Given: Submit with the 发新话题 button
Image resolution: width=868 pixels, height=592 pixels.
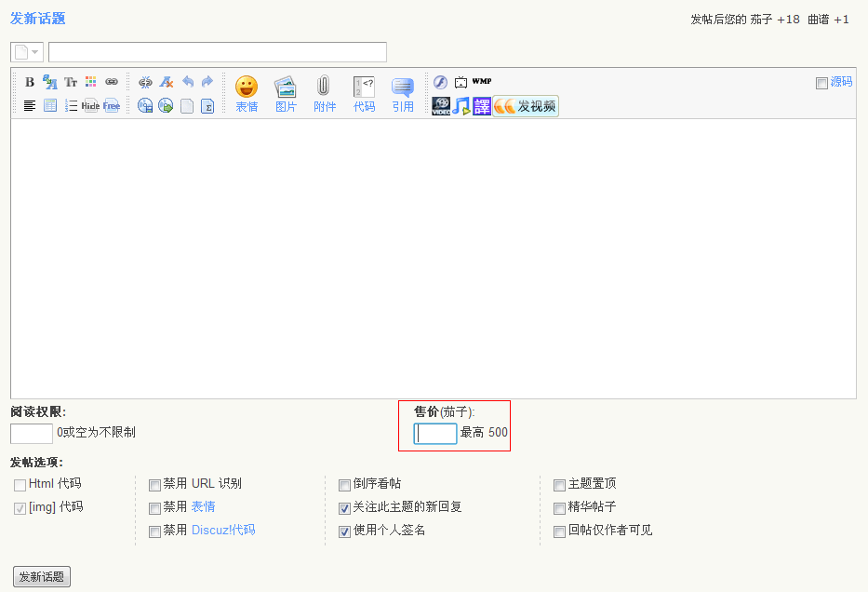Looking at the screenshot, I should [42, 576].
